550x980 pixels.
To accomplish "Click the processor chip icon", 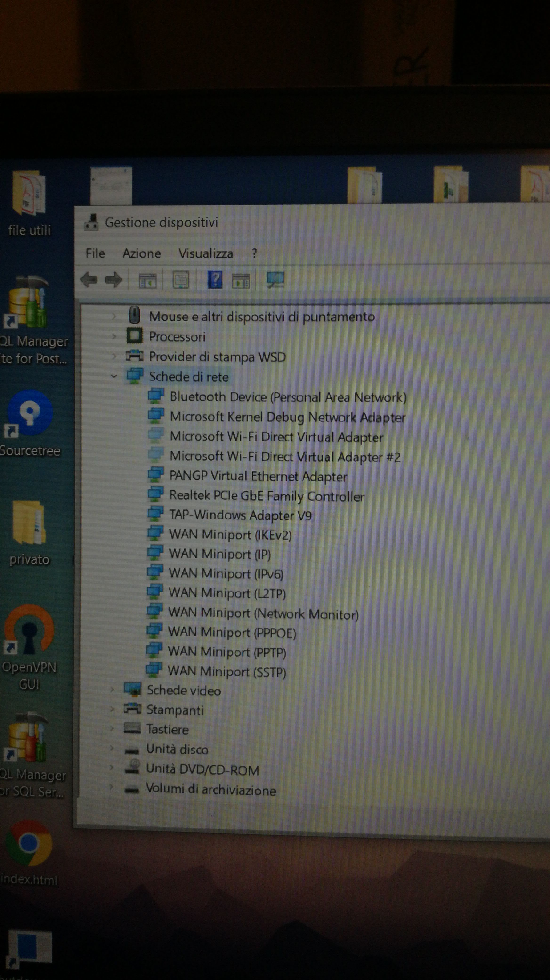I will pyautogui.click(x=134, y=335).
